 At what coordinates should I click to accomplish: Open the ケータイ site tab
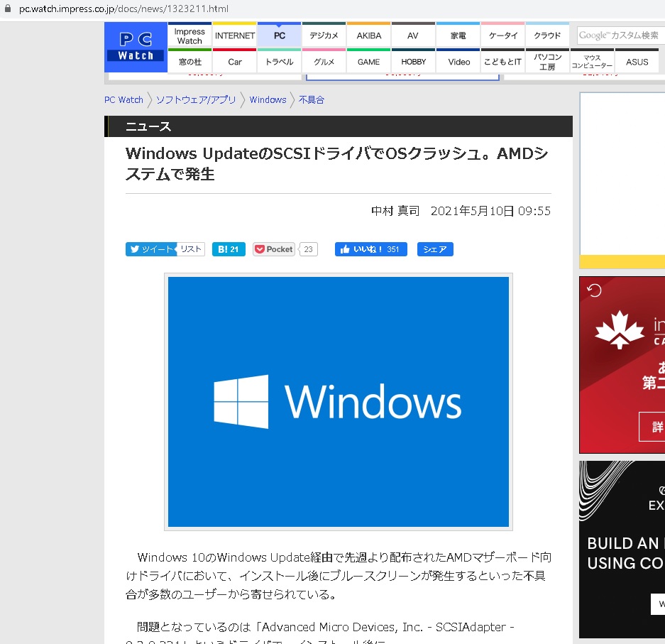(x=503, y=36)
